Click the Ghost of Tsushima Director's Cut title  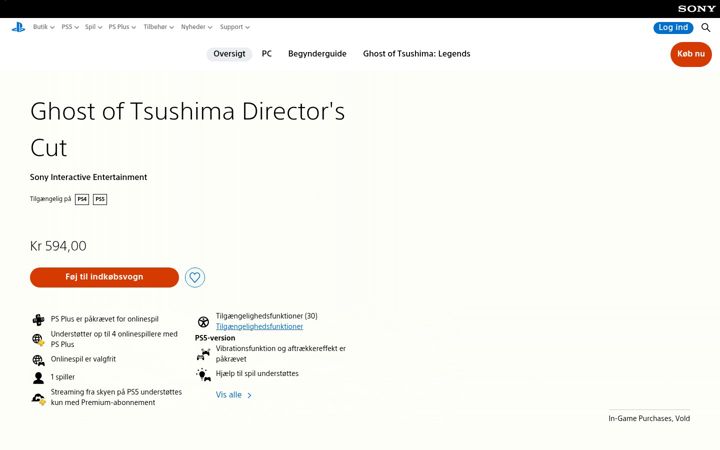(x=187, y=129)
